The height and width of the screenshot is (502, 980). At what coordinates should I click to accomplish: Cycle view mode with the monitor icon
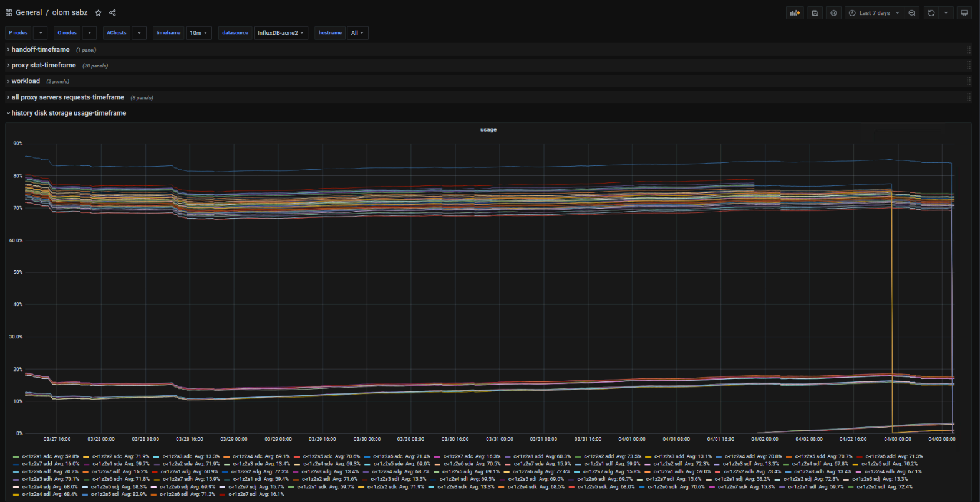(x=964, y=13)
